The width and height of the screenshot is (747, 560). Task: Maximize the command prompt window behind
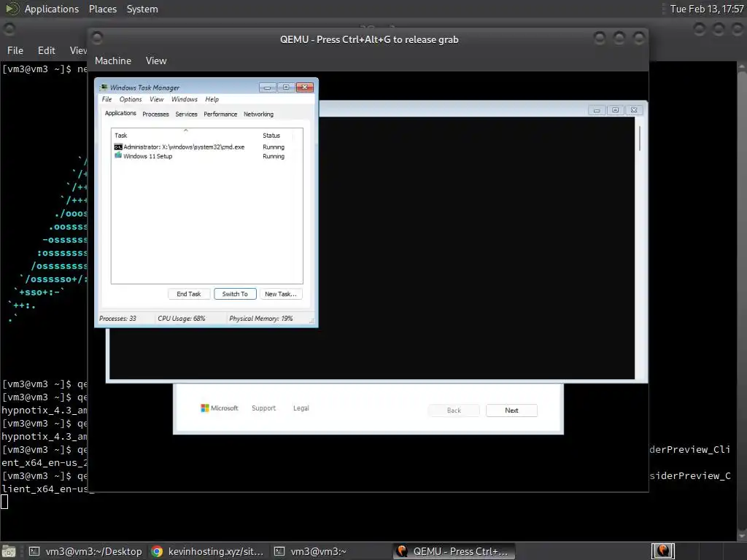pos(615,110)
